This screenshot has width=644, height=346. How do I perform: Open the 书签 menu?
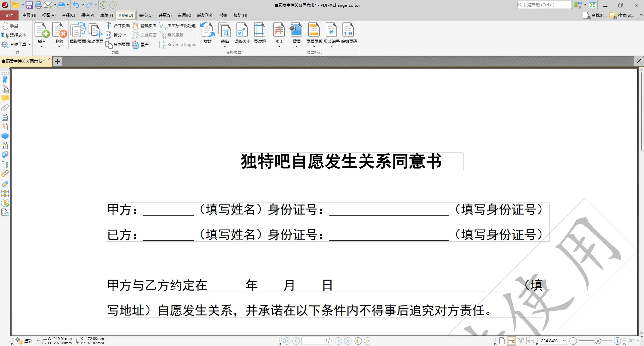[223, 15]
